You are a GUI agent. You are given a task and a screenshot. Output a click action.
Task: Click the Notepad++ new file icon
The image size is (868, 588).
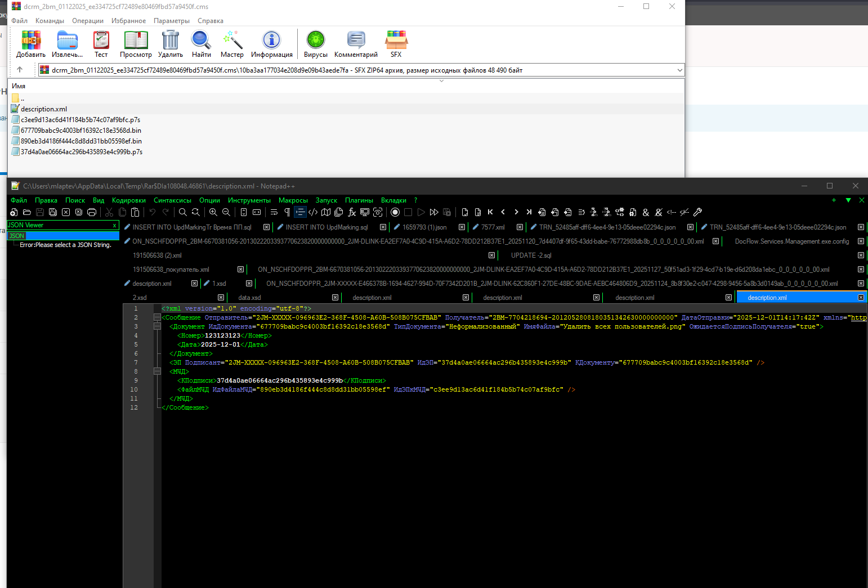click(14, 212)
